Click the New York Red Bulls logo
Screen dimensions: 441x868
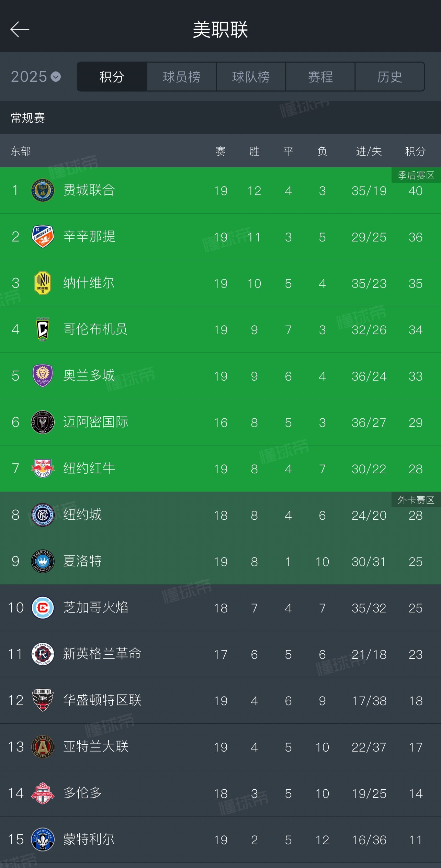coord(43,469)
